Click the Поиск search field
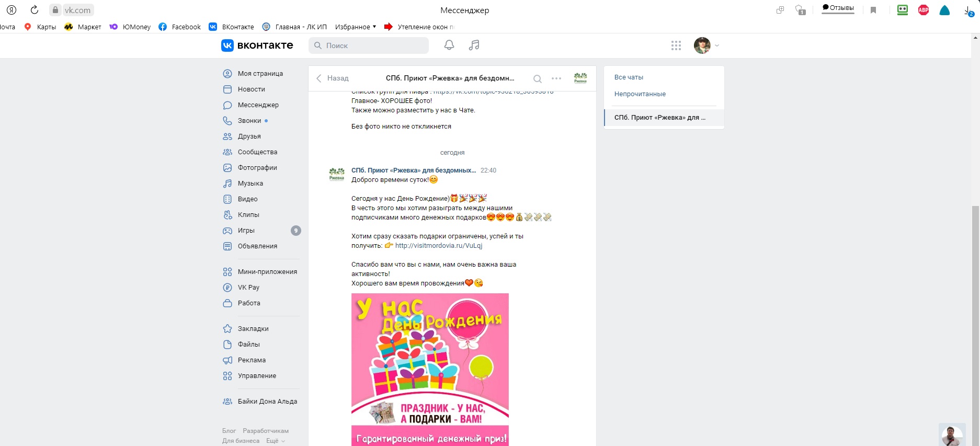Image resolution: width=980 pixels, height=446 pixels. click(x=369, y=45)
